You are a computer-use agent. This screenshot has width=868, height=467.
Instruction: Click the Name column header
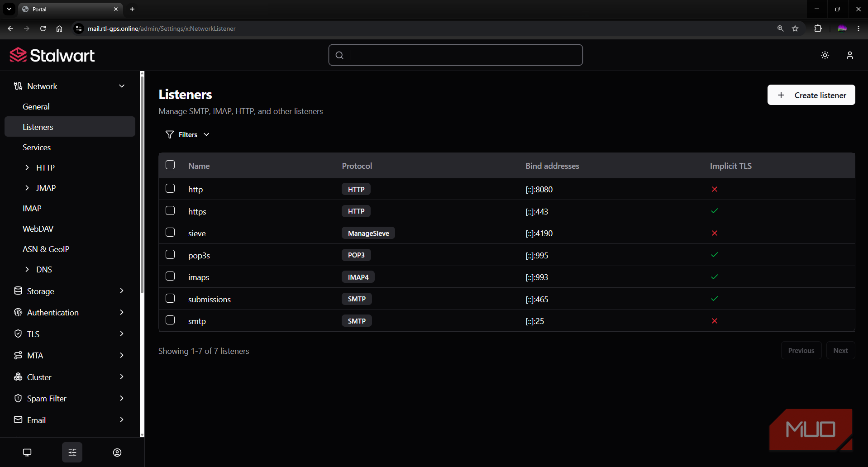click(199, 166)
